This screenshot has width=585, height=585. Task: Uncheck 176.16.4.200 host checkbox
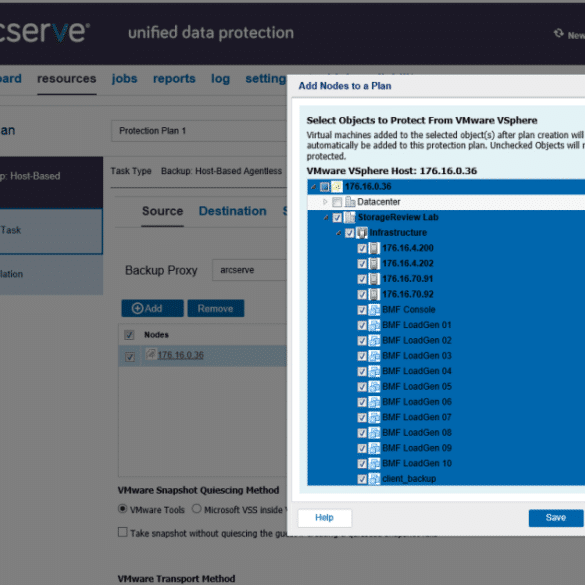362,248
